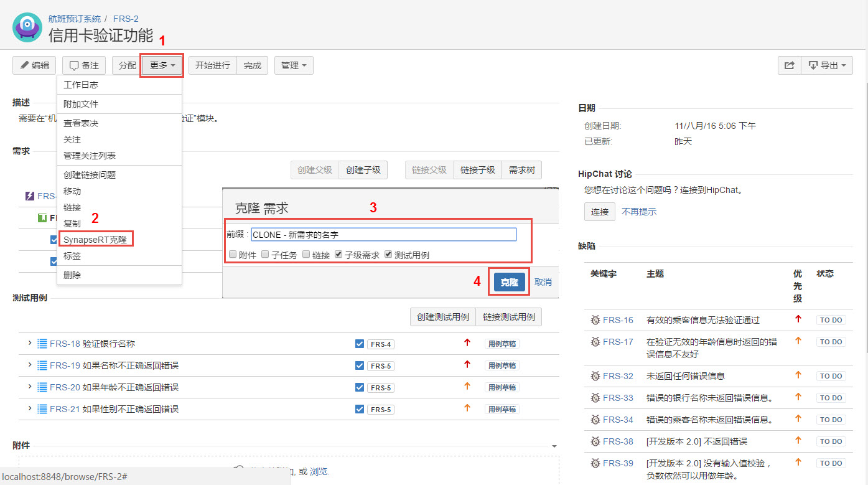This screenshot has height=485, width=868.
Task: Open the FRS-33 defect link
Action: click(x=618, y=398)
